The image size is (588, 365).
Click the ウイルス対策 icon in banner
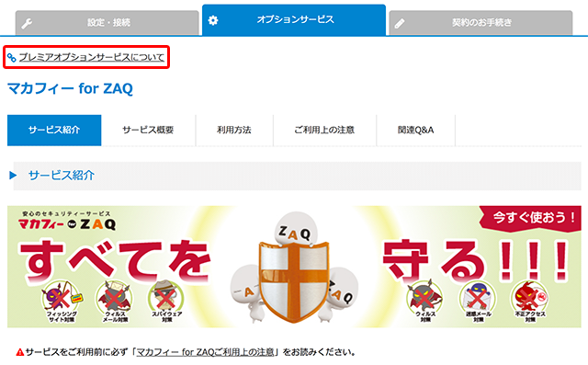point(425,302)
